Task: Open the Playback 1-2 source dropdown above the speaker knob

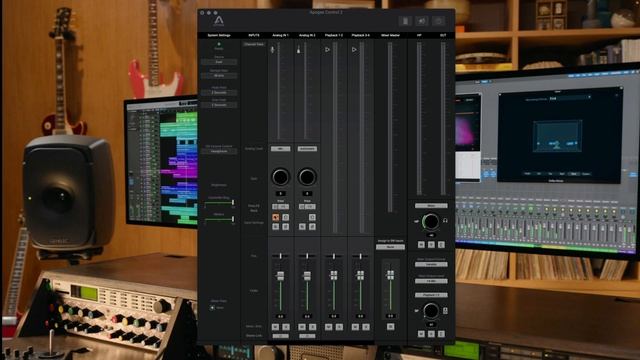Action: pos(431,295)
